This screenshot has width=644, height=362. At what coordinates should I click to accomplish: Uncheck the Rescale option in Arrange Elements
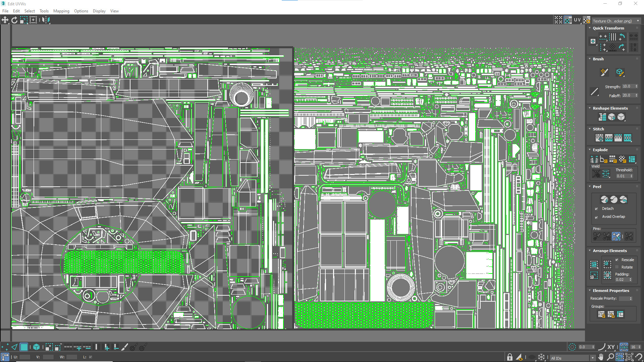tap(617, 260)
